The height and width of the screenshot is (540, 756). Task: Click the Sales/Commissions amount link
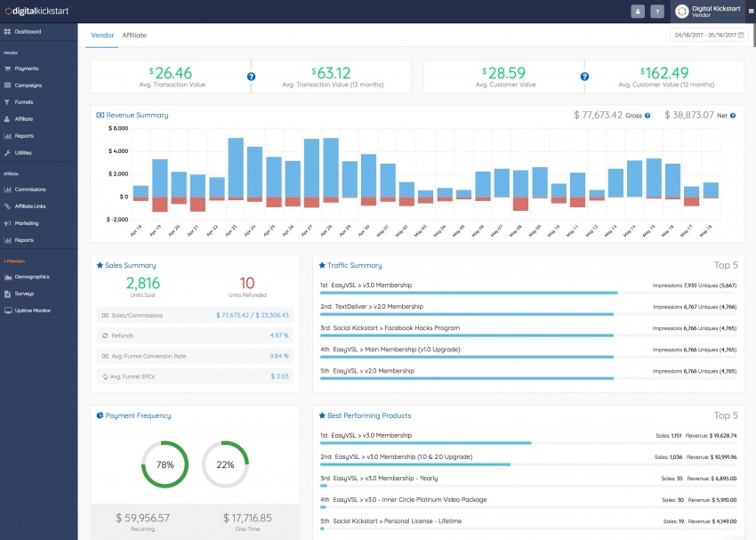click(253, 316)
